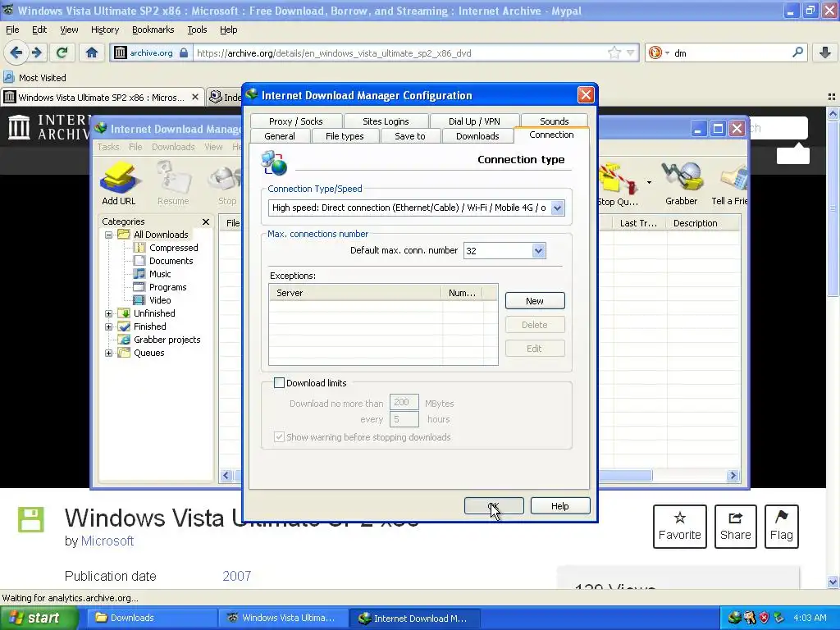This screenshot has width=840, height=630.
Task: Open the browser Bookmarks menu
Action: click(153, 30)
